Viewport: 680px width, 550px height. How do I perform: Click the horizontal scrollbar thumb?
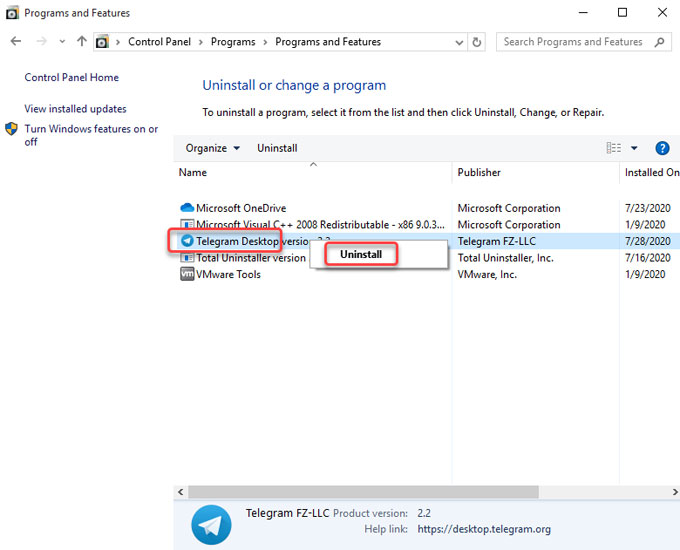click(x=363, y=492)
